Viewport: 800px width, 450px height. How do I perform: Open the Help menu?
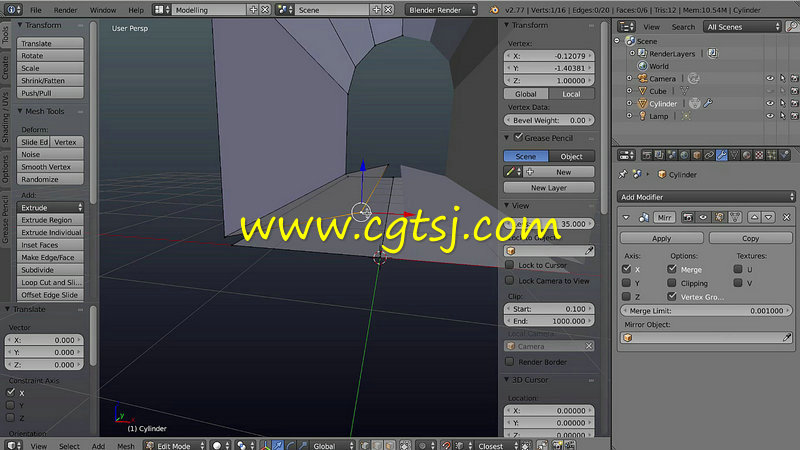coord(136,10)
